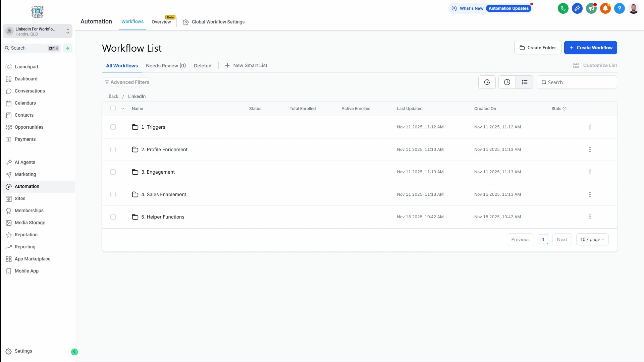644x362 pixels.
Task: Expand the 10 / page dropdown
Action: pos(592,239)
